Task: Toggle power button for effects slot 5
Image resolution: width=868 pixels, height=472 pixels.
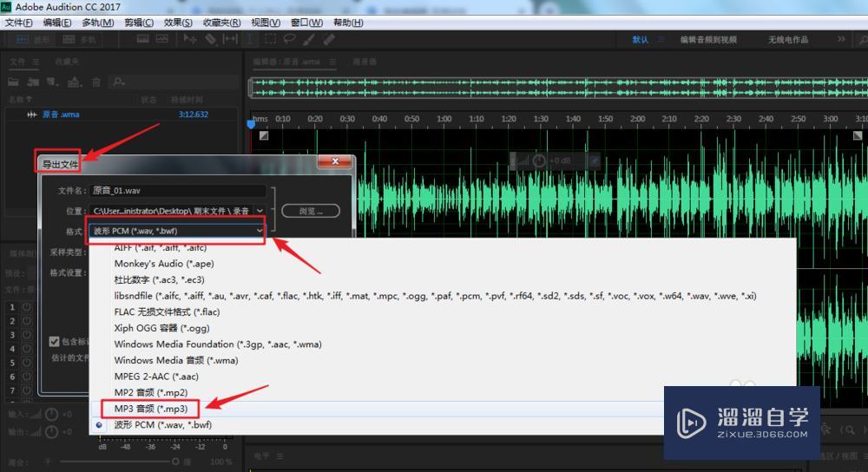Action: coord(27,363)
